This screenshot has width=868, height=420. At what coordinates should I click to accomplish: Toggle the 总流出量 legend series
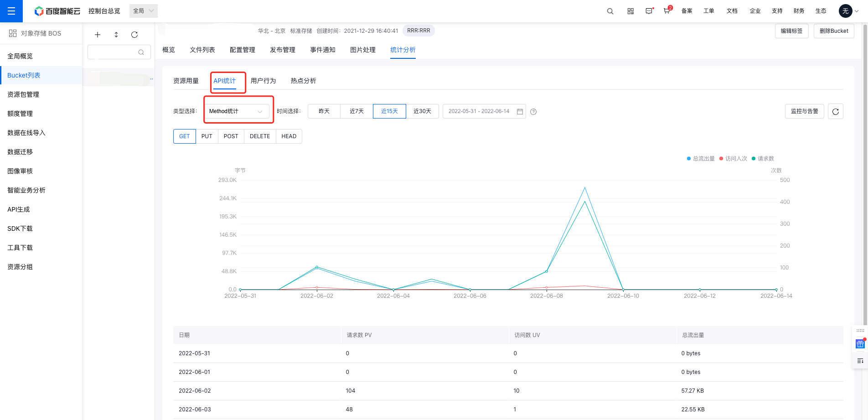(x=701, y=159)
